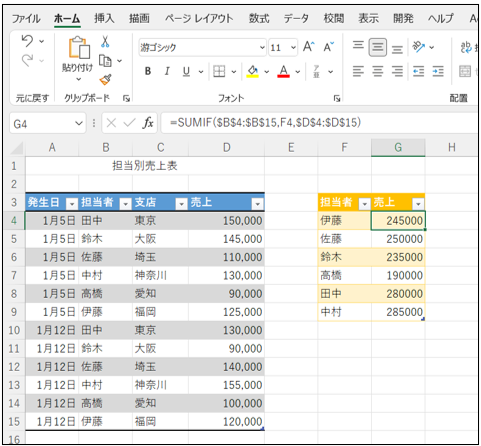Switch to the 挿入 tab
The height and width of the screenshot is (446, 481).
point(104,18)
